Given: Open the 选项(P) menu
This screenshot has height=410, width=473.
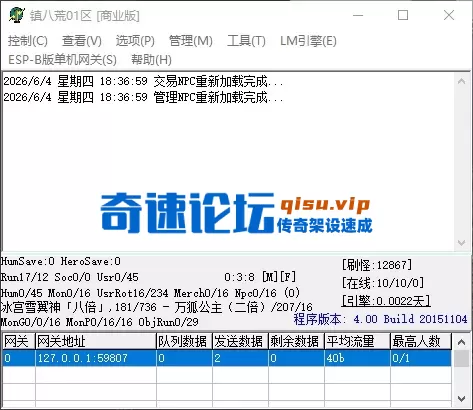Looking at the screenshot, I should pyautogui.click(x=135, y=41).
